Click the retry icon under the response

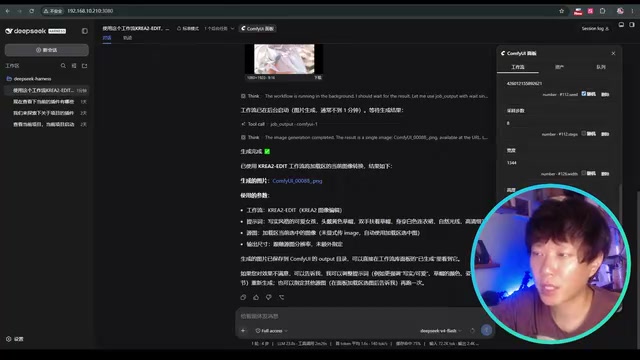click(282, 297)
